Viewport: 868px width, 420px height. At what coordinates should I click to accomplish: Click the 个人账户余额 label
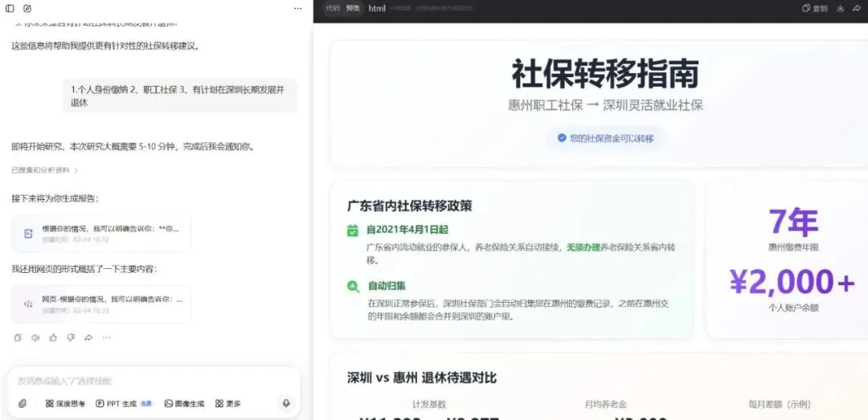(x=792, y=308)
